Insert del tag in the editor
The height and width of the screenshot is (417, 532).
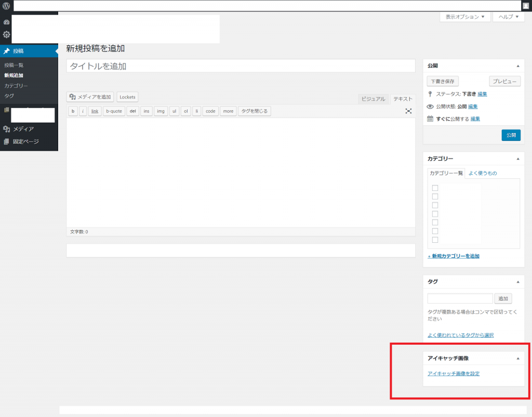132,111
